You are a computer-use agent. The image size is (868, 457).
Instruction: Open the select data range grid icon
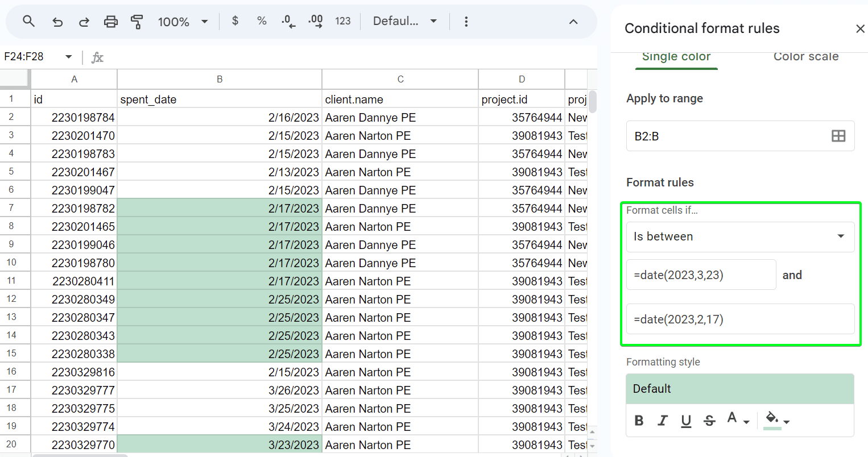(x=838, y=136)
